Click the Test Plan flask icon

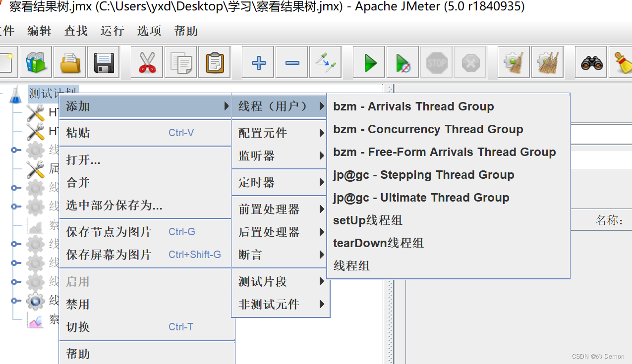coord(16,94)
